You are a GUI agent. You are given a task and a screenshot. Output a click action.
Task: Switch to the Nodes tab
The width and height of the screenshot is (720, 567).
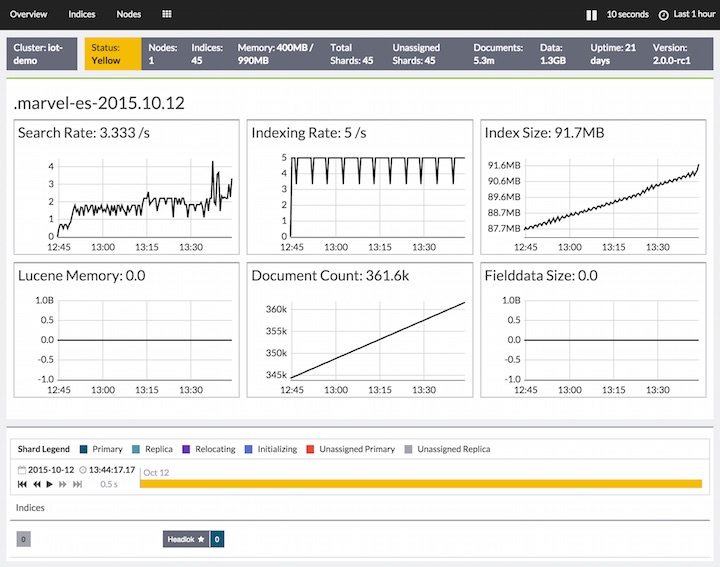click(128, 15)
